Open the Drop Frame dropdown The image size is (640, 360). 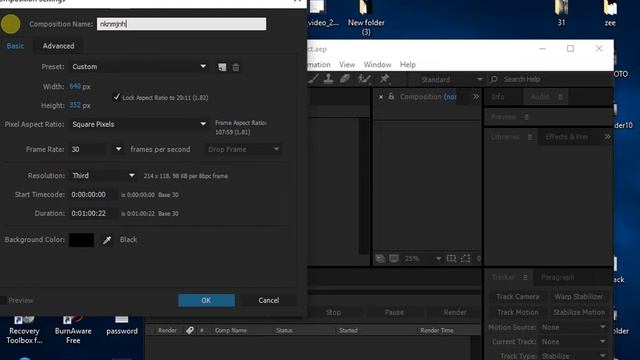tap(242, 149)
